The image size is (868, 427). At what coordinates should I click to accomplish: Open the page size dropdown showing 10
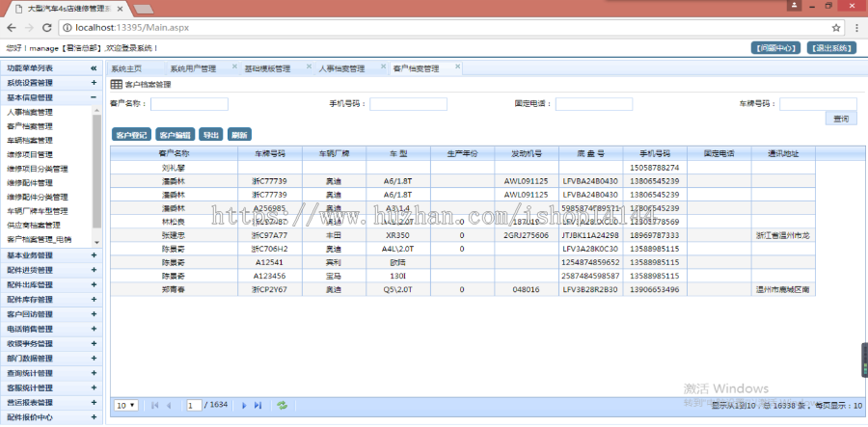[x=125, y=406]
